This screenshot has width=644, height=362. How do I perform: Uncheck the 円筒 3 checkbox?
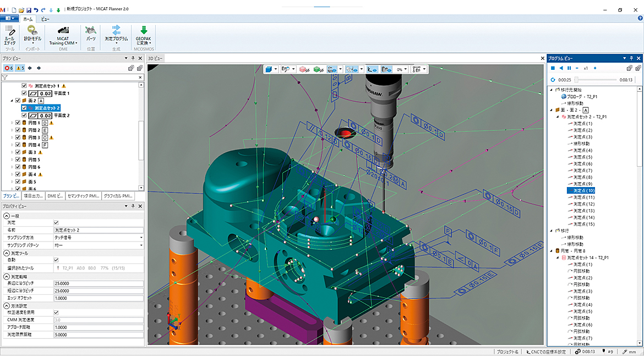click(18, 138)
